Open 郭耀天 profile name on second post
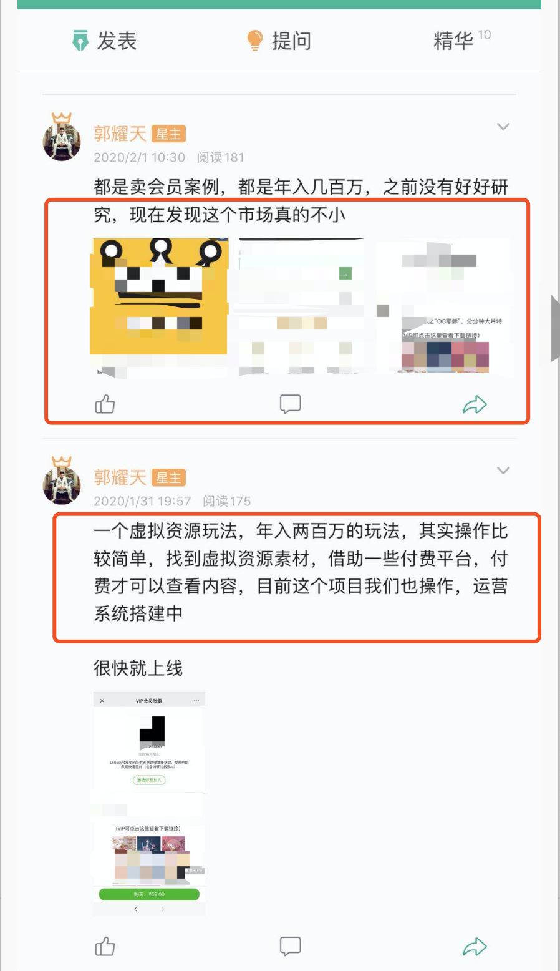Image resolution: width=560 pixels, height=971 pixels. click(120, 477)
